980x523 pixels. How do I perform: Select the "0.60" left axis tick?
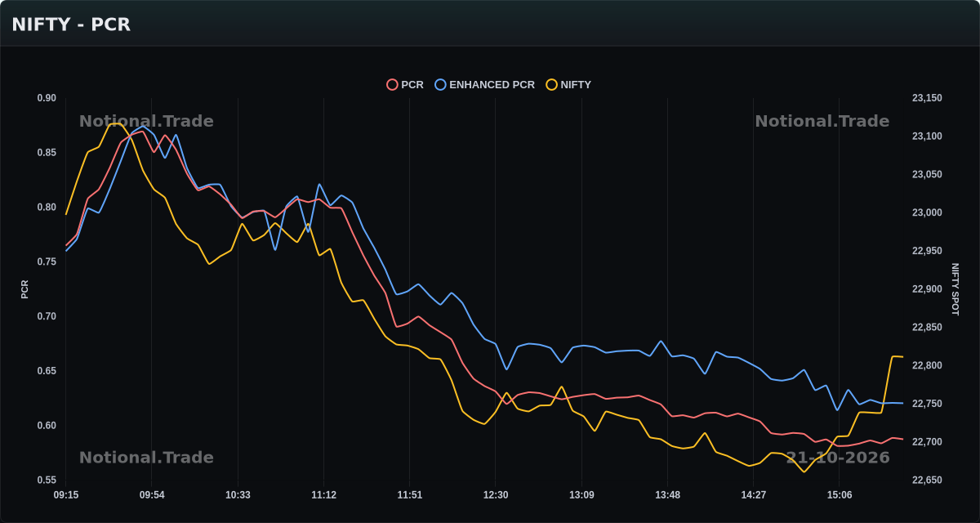[47, 426]
